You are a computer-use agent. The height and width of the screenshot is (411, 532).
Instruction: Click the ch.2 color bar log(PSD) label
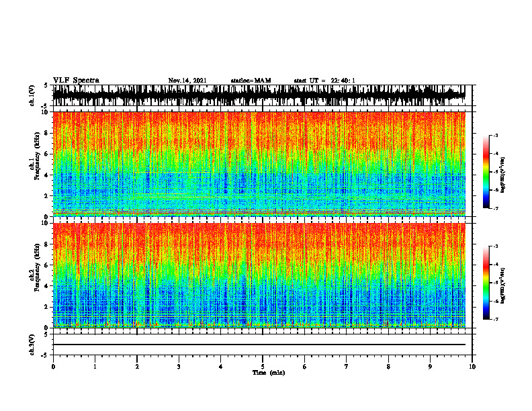pyautogui.click(x=503, y=285)
